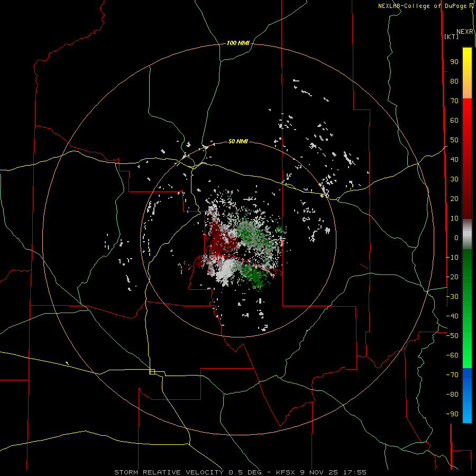This screenshot has width=476, height=476.
Task: Select the "90" value on the velocity scale
Action: [x=454, y=62]
